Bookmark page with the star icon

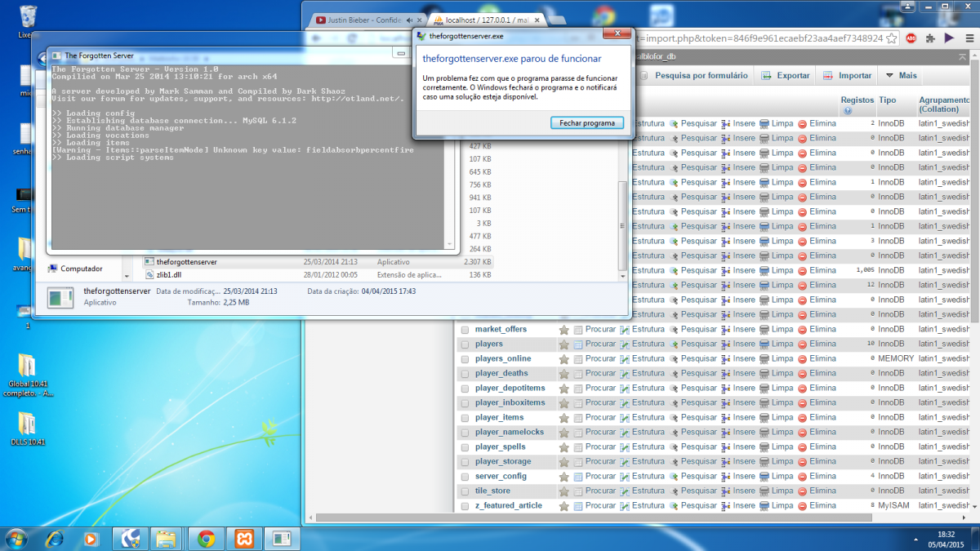point(892,38)
